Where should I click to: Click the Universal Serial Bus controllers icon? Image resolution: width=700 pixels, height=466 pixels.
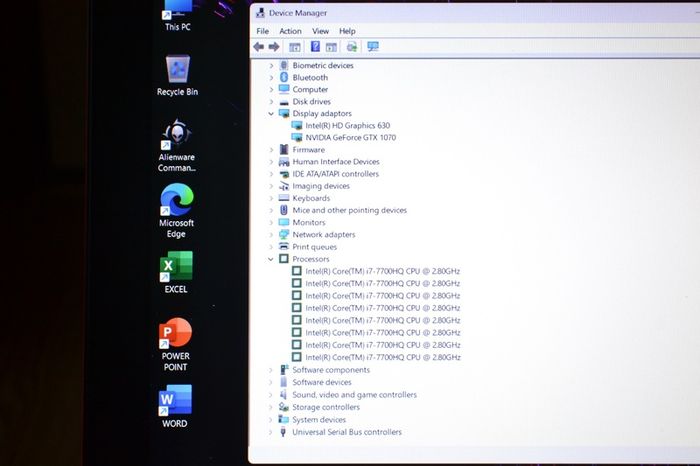tap(283, 432)
